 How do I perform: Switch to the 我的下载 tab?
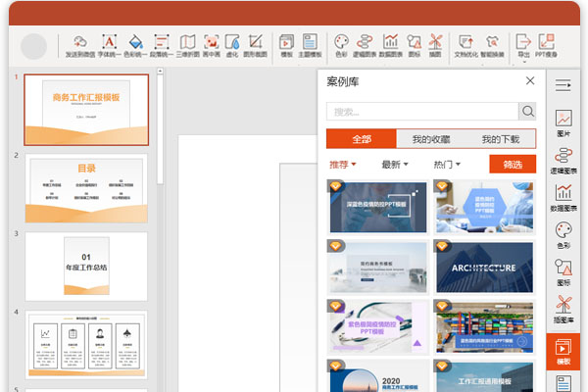tap(501, 138)
